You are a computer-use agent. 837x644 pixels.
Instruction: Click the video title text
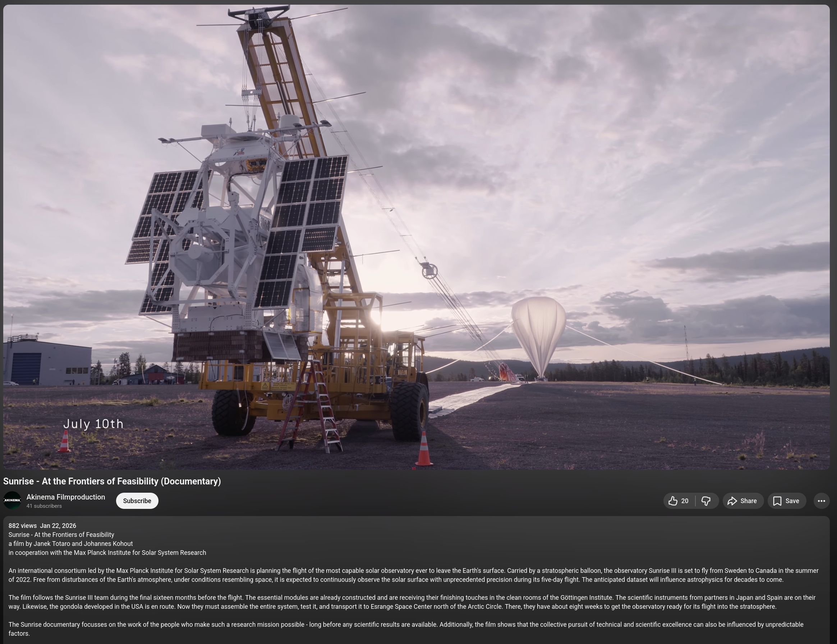point(112,482)
